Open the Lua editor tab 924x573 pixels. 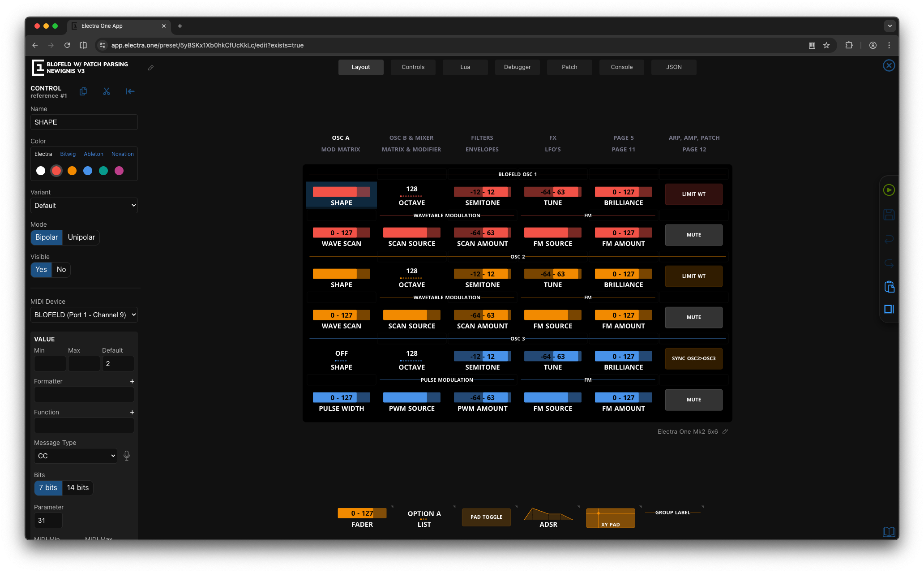click(465, 67)
